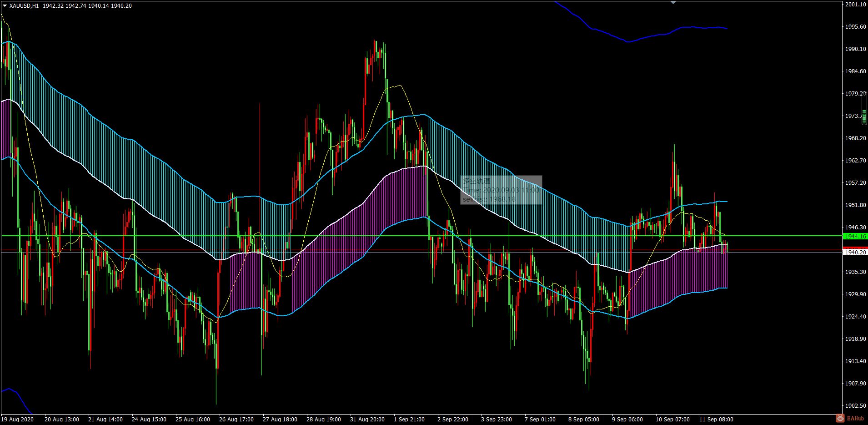The image size is (868, 425).
Task: Click the 11 Sep 08:00 time label
Action: click(716, 420)
